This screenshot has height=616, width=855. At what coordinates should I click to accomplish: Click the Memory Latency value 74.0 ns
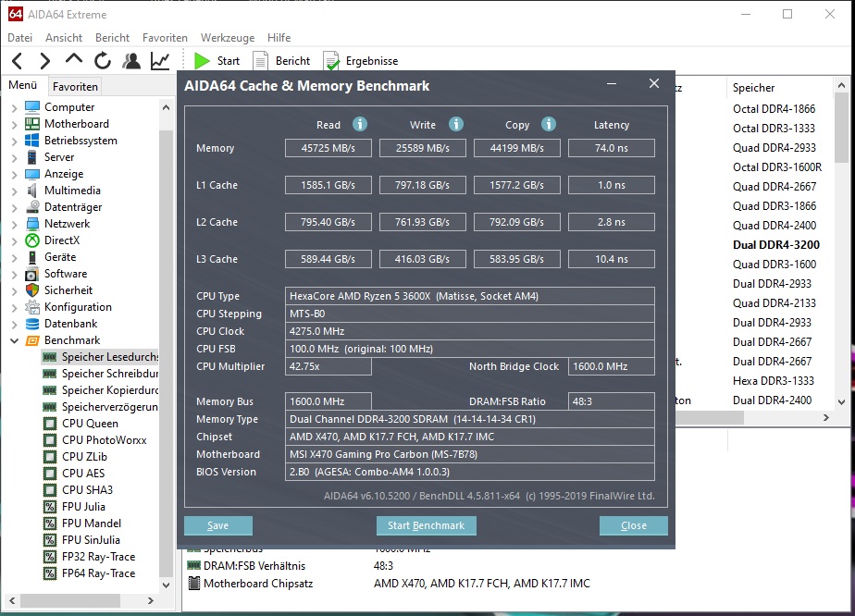[x=612, y=148]
